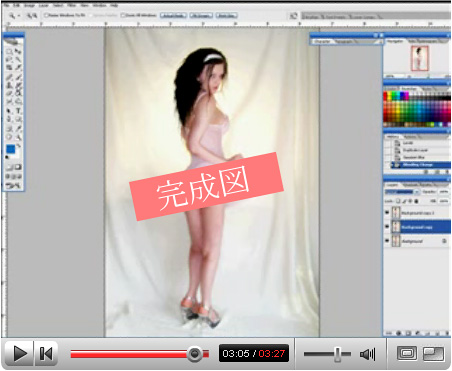The width and height of the screenshot is (452, 371).
Task: Toggle Lock all icon in Layers
Action: (416, 201)
